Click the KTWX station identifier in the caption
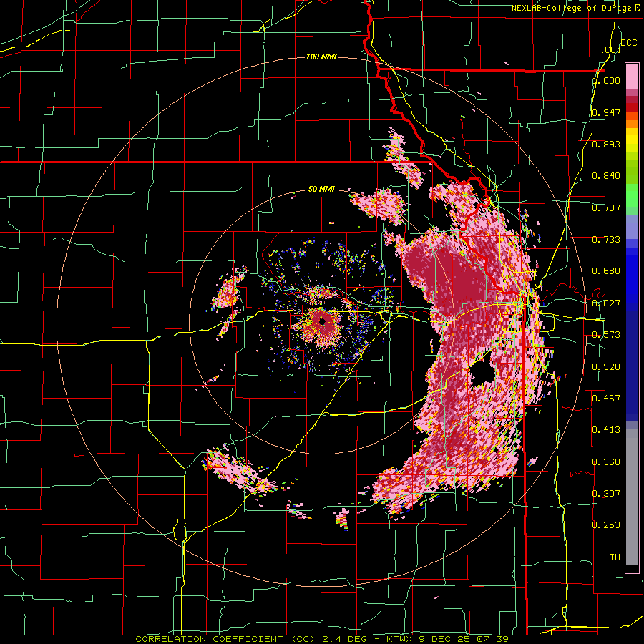The height and width of the screenshot is (644, 644). 399,639
